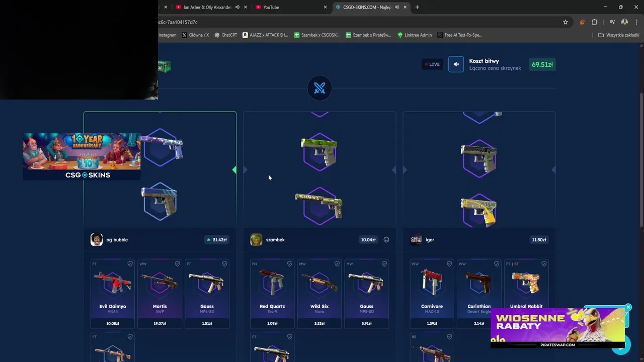Open the Główna / X bookmark
The image size is (644, 362).
[195, 35]
